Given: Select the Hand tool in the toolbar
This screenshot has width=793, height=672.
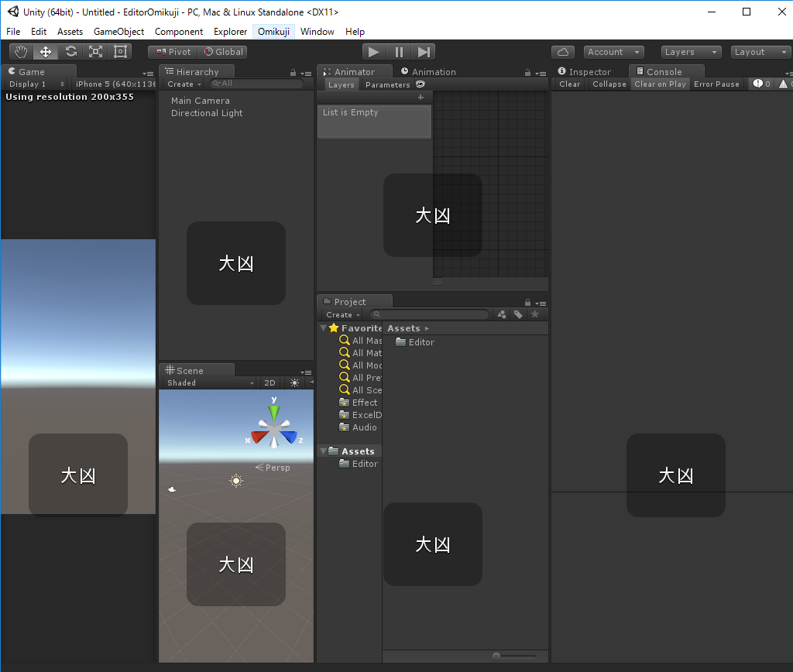Looking at the screenshot, I should coord(21,51).
